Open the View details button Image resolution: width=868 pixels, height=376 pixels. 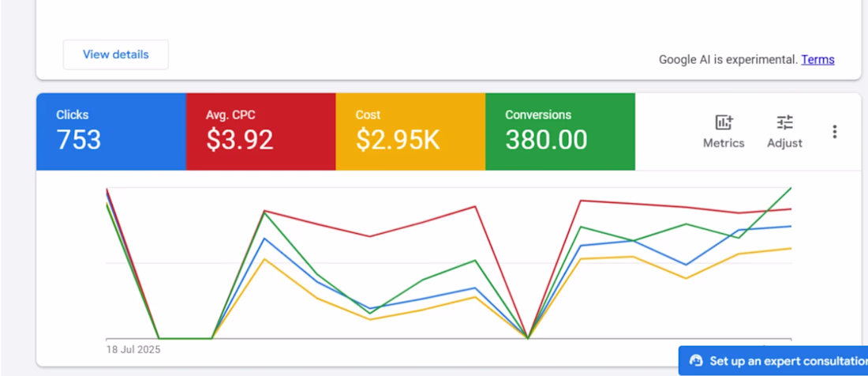(x=116, y=55)
